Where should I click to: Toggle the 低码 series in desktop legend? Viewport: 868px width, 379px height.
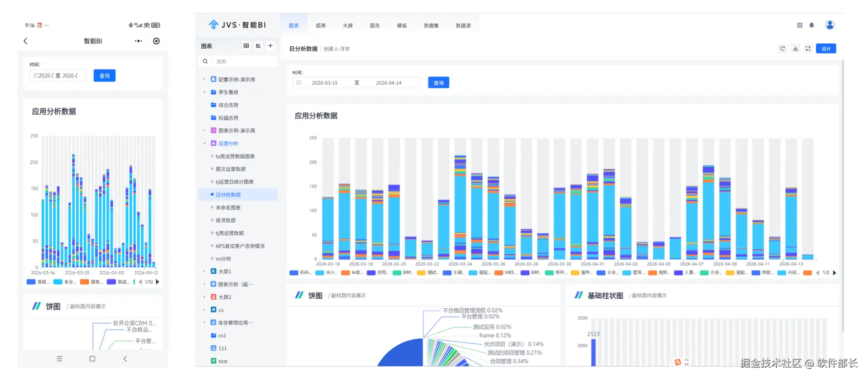point(301,273)
